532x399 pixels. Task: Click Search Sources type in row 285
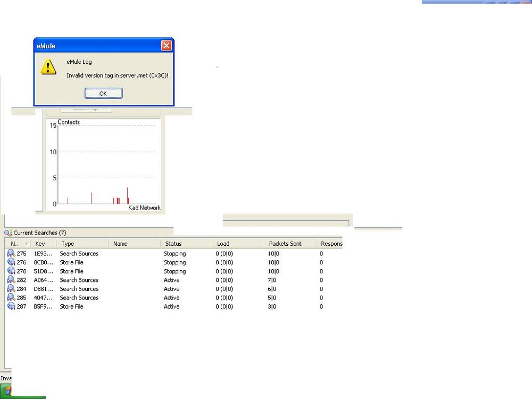[79, 297]
